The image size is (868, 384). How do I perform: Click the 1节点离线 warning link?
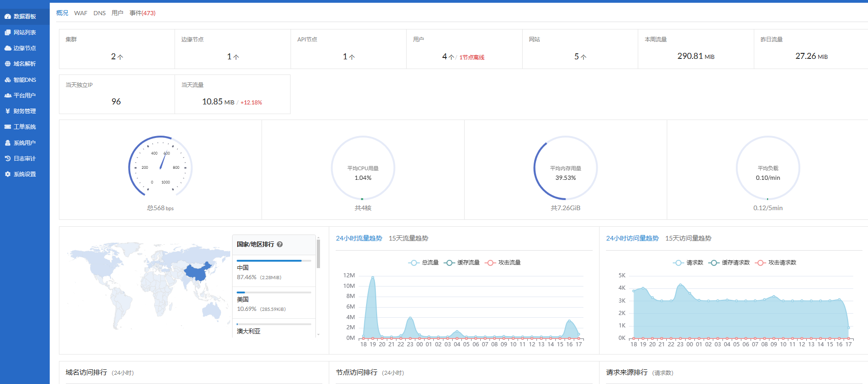(x=472, y=57)
